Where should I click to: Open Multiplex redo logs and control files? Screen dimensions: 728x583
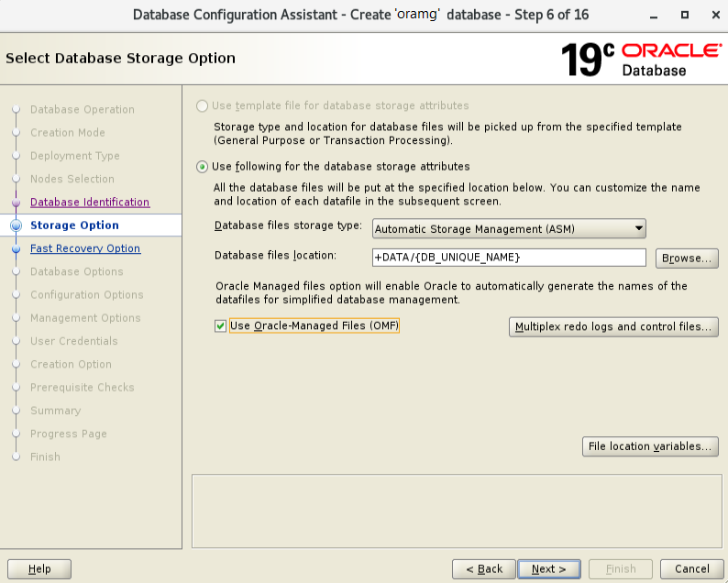pyautogui.click(x=613, y=326)
